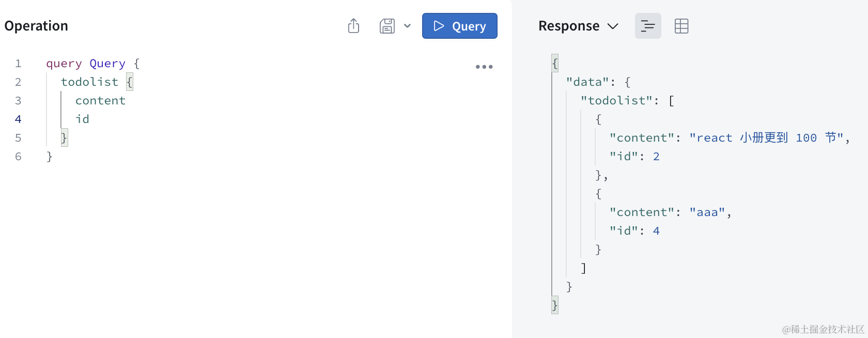Click line number 4 in the gutter
The image size is (868, 338).
click(18, 119)
